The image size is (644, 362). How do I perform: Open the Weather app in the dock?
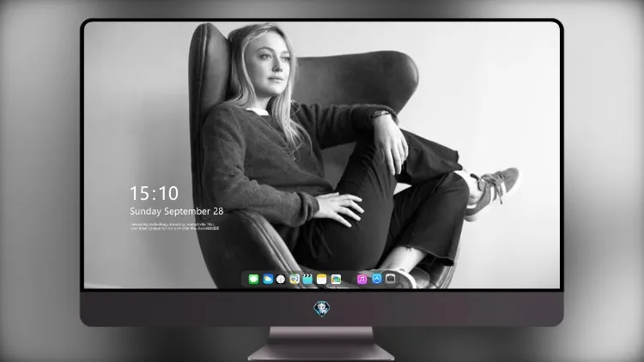coord(268,280)
